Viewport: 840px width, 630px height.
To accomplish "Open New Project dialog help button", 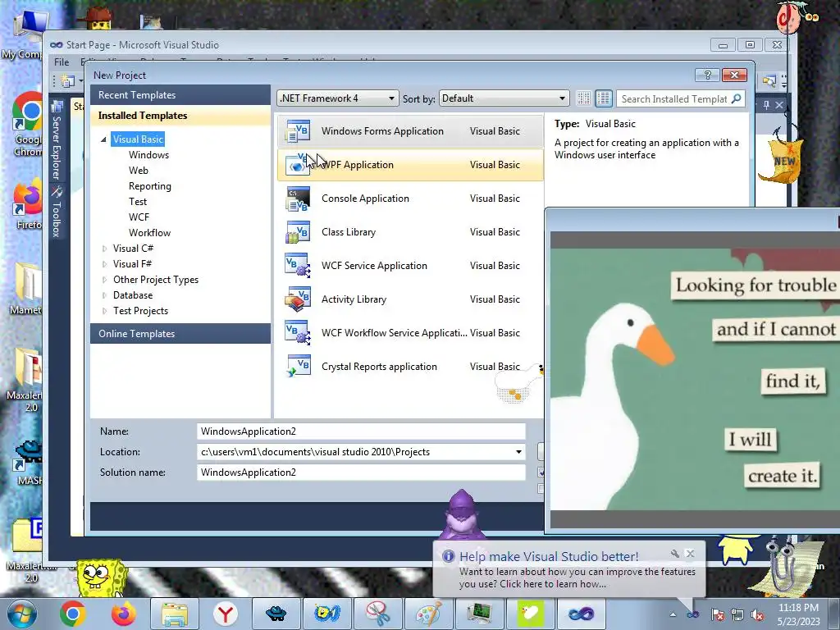I will click(706, 75).
